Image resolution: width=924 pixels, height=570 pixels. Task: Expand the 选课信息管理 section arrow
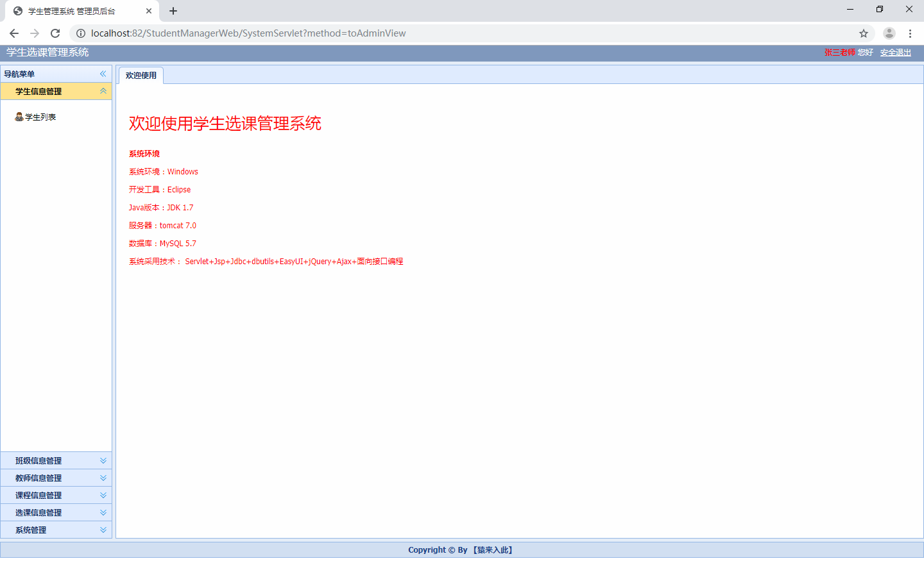(x=103, y=512)
